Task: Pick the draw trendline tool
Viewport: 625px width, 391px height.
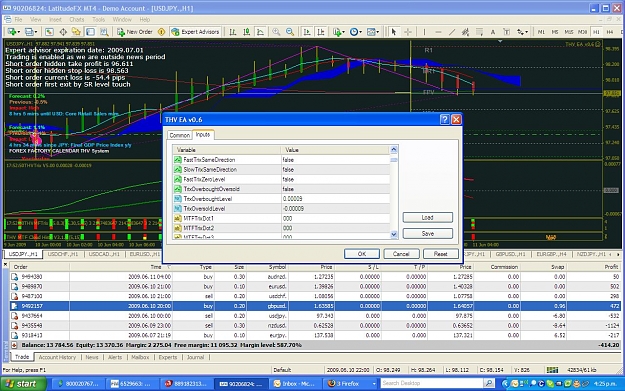Action: [x=451, y=32]
